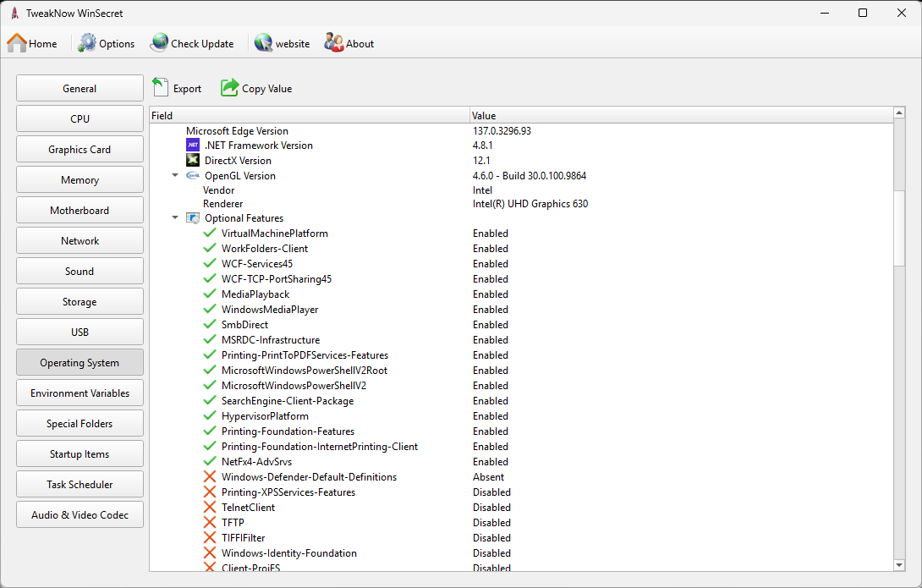Image resolution: width=922 pixels, height=588 pixels.
Task: Click the OpenGL build value 4.6.0
Action: [530, 175]
